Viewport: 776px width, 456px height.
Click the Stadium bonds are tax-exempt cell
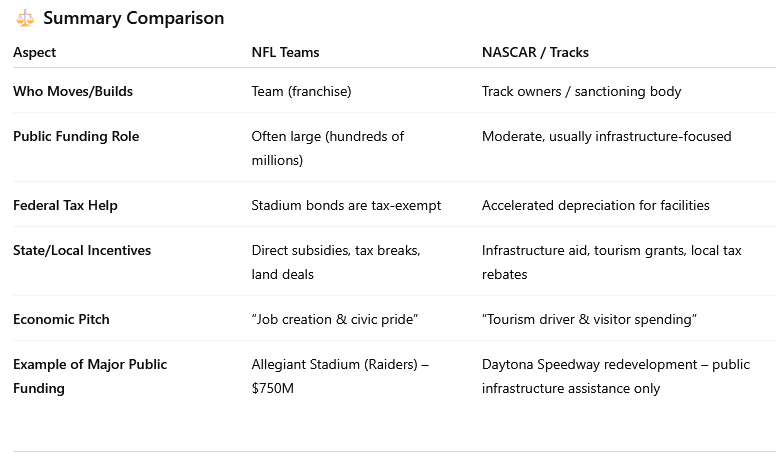[346, 205]
